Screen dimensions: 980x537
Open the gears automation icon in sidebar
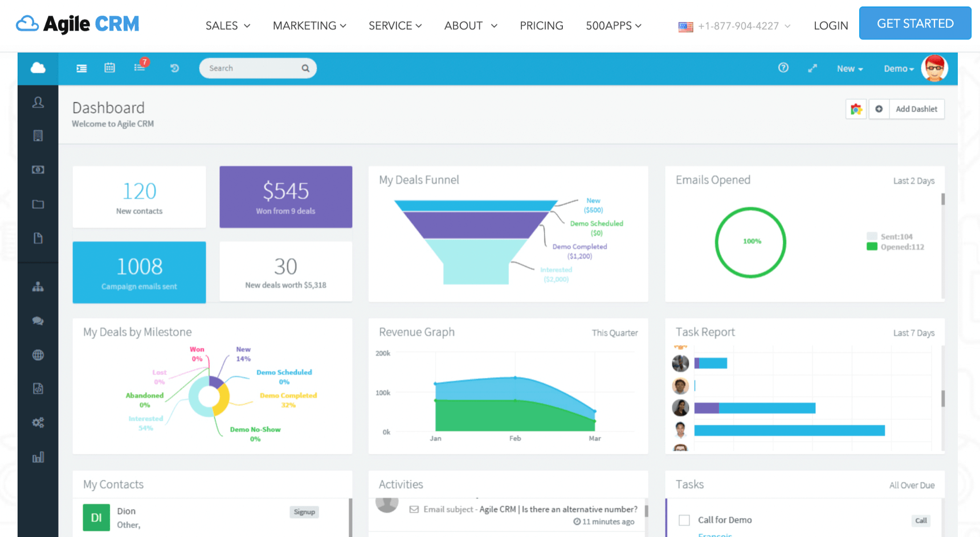(x=38, y=423)
